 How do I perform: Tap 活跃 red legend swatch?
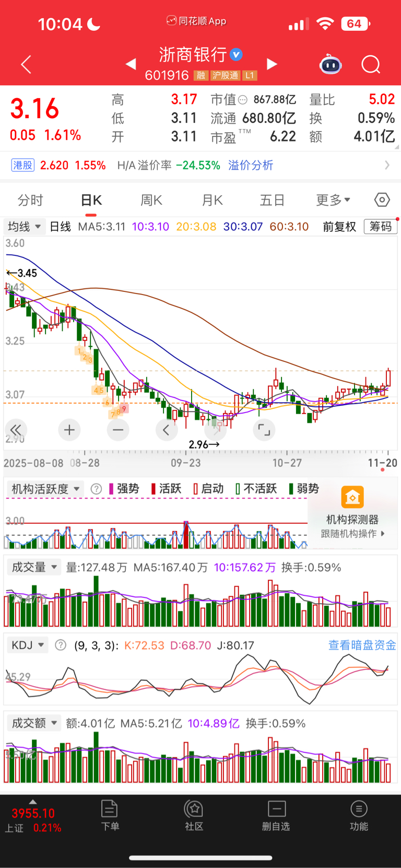click(x=153, y=489)
